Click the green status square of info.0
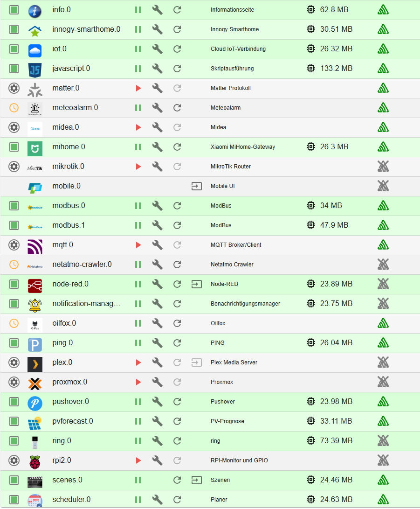Screen dimensions: 420x509 point(14,10)
